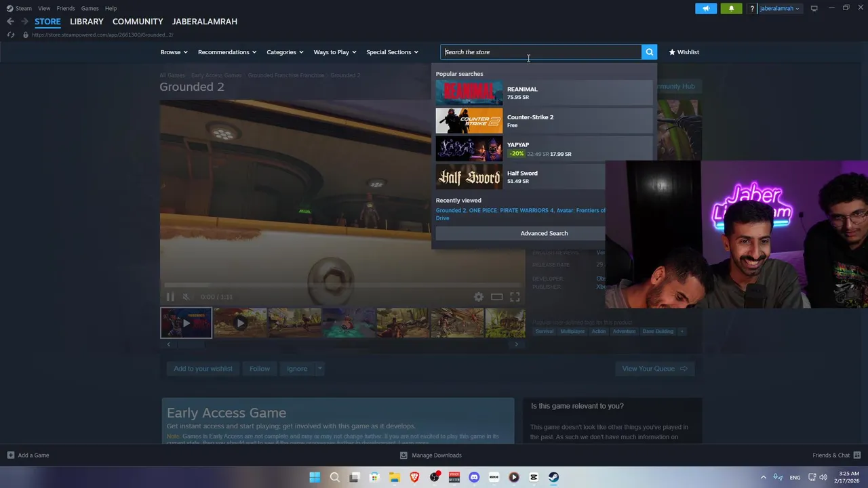Open Friends & Chat
The width and height of the screenshot is (868, 488).
tap(836, 455)
